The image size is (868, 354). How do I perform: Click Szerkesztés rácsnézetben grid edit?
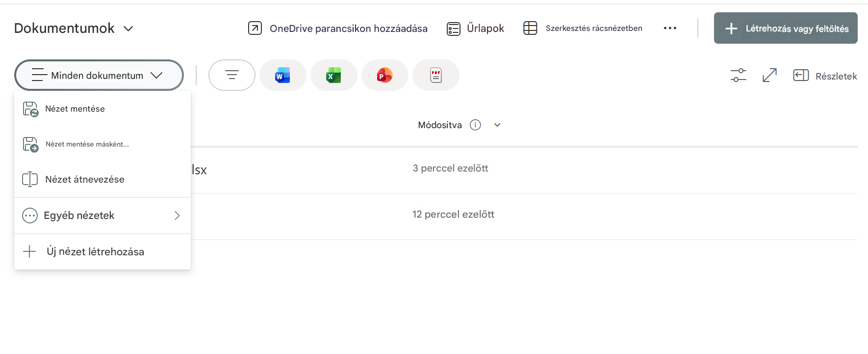point(583,28)
